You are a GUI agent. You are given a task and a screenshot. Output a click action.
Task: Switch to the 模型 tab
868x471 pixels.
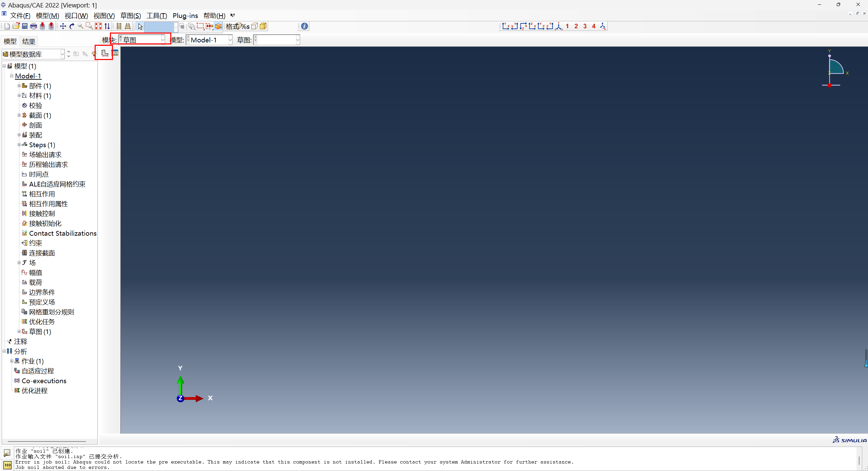(x=10, y=41)
